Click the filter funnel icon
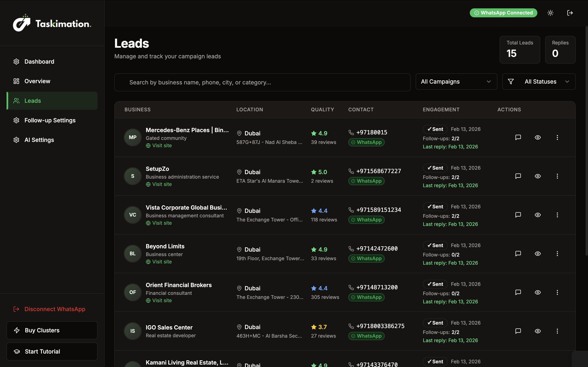 tap(511, 82)
